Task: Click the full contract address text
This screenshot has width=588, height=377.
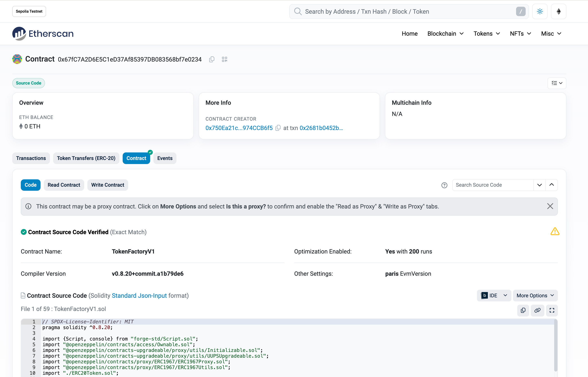Action: 130,60
